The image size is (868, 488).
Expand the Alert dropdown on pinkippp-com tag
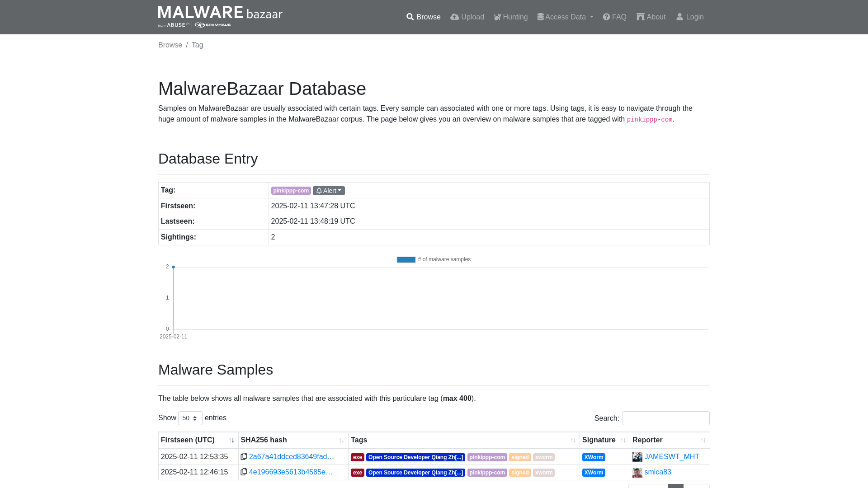[x=329, y=190]
